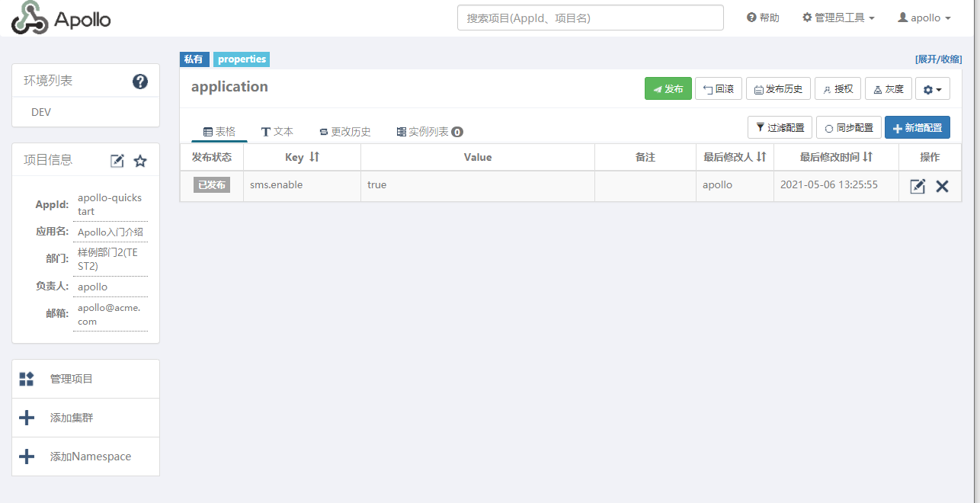This screenshot has height=503, width=980.
Task: Sort by last modifier column arrows
Action: pos(761,157)
